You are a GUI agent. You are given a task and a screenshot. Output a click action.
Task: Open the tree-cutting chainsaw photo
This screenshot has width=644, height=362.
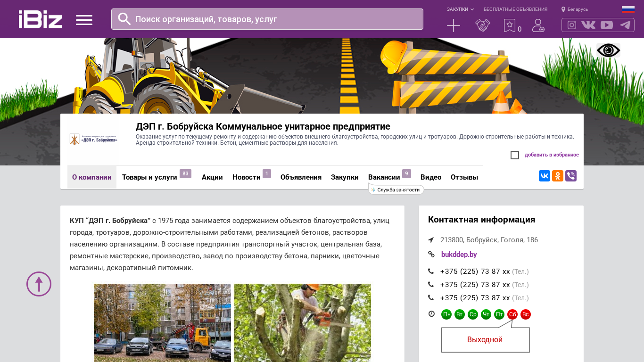(302, 323)
